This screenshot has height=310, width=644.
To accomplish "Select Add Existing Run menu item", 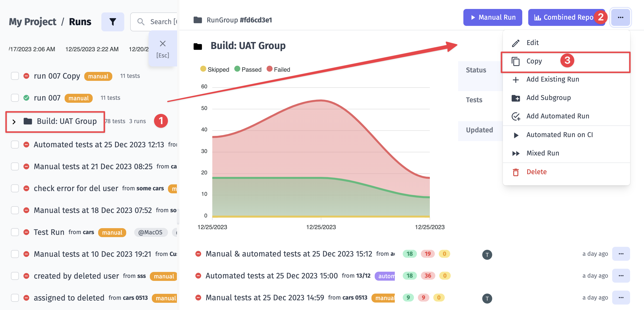I will 566,80.
